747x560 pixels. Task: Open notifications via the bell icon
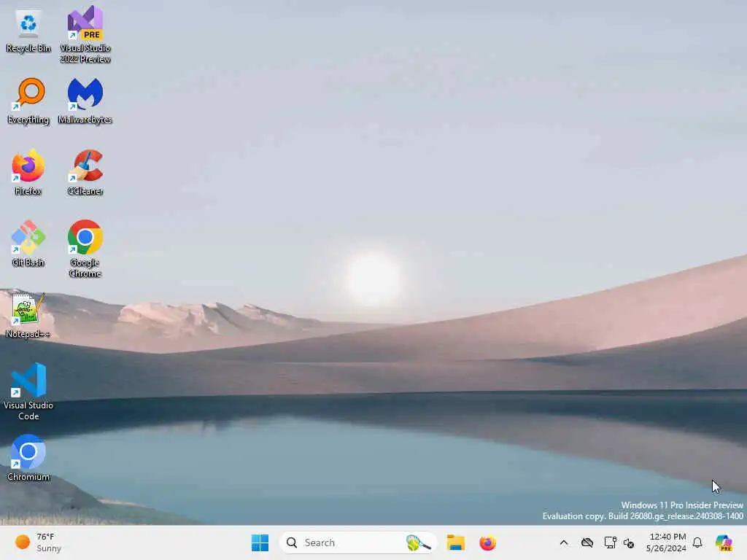[x=697, y=542]
